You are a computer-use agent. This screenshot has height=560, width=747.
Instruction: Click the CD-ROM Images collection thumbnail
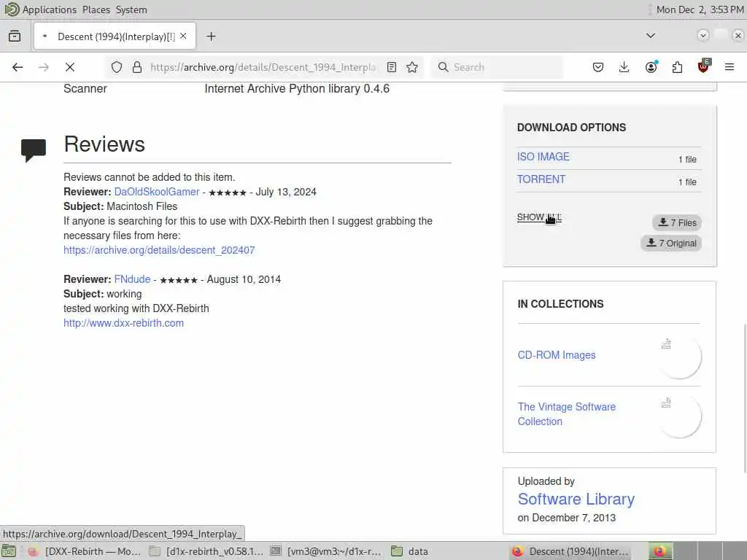click(681, 356)
